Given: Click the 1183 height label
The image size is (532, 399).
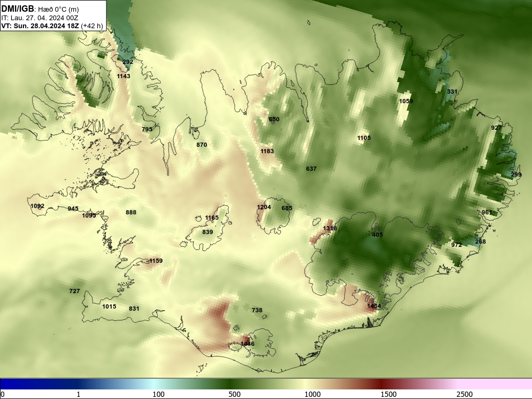Looking at the screenshot, I should (x=267, y=151).
